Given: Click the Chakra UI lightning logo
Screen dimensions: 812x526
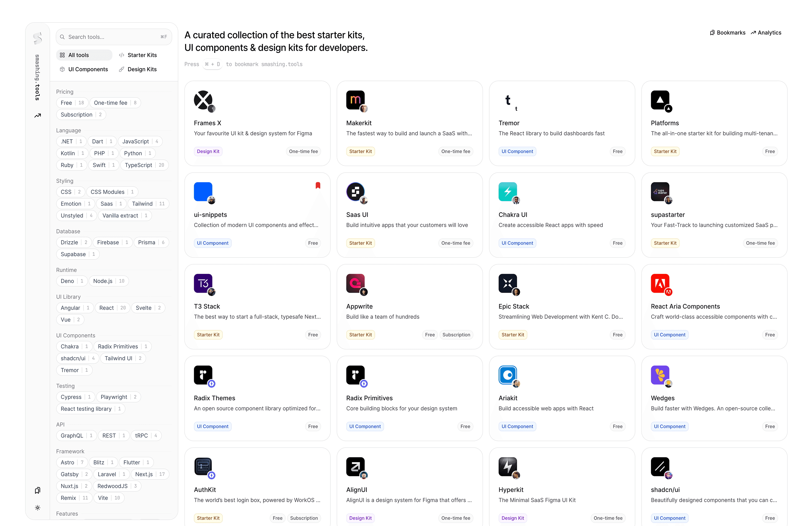Looking at the screenshot, I should tap(508, 191).
